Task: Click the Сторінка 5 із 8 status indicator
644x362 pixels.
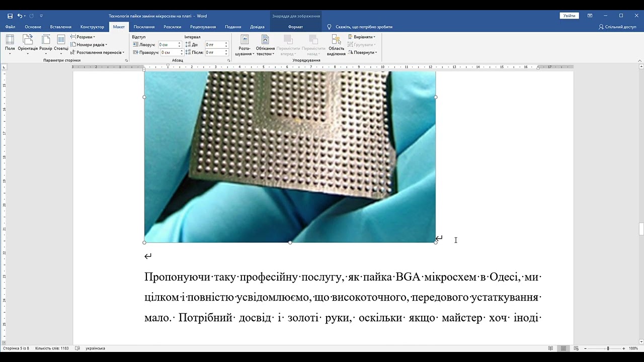Action: (x=15, y=348)
